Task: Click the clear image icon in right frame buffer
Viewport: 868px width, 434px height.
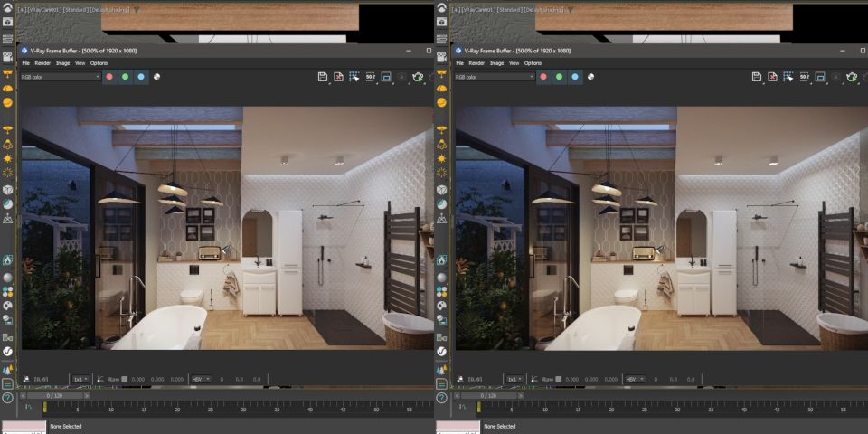Action: pos(772,78)
